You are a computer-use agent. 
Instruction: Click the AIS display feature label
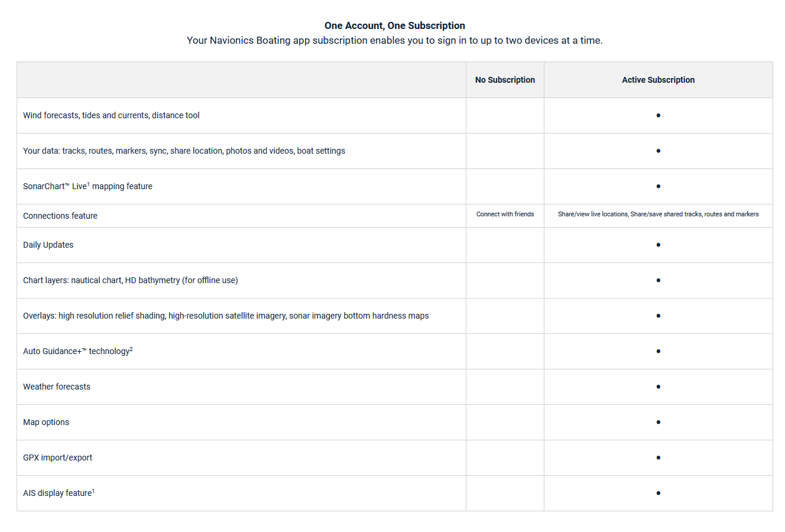click(59, 493)
